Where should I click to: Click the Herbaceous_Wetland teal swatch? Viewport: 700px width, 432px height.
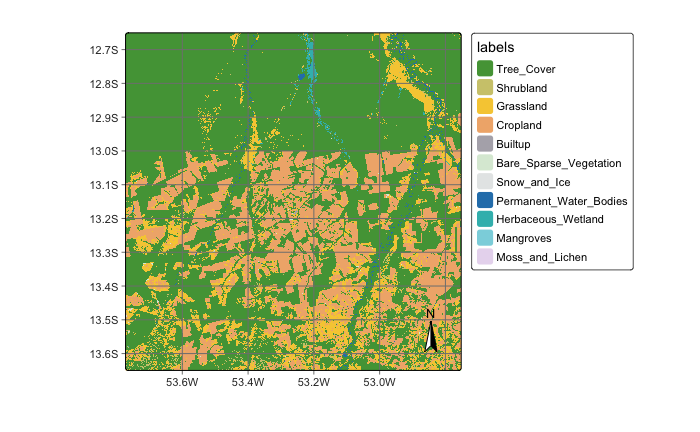coord(485,219)
